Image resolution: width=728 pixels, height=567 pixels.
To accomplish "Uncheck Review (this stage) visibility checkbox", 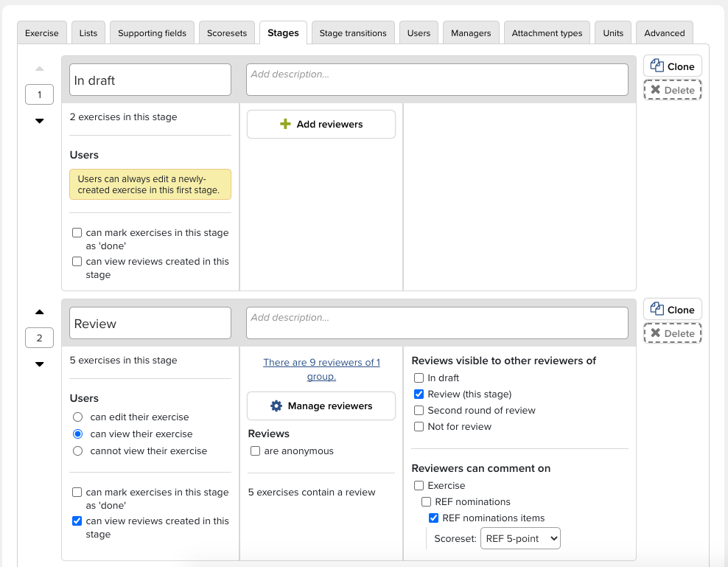I will pos(419,394).
